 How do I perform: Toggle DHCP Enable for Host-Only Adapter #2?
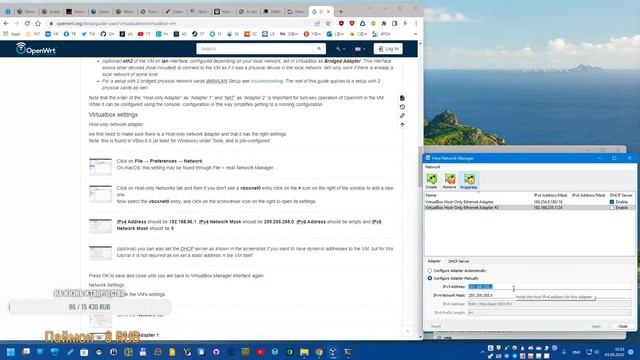[611, 207]
